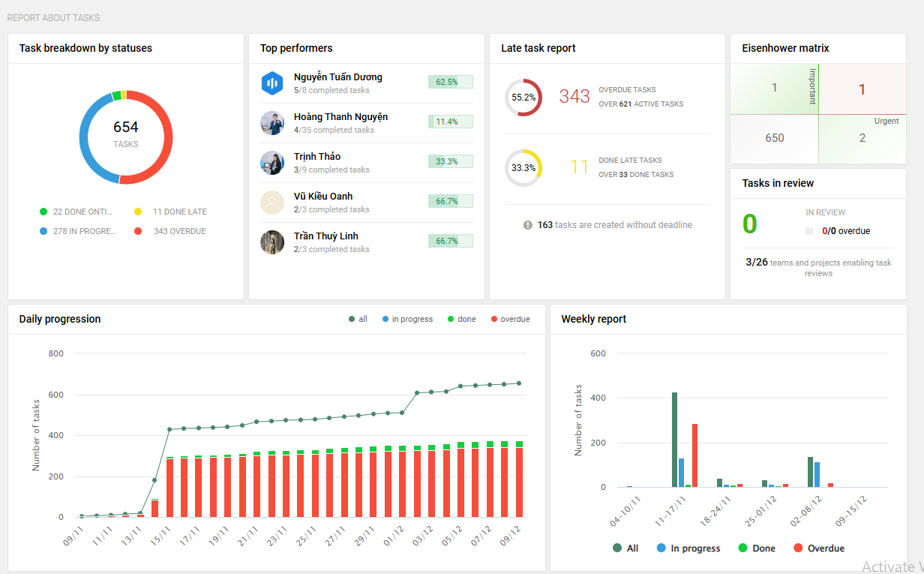
Task: Click Vũ Kiều Oanh's 66.7% progress bar
Action: pyautogui.click(x=451, y=201)
